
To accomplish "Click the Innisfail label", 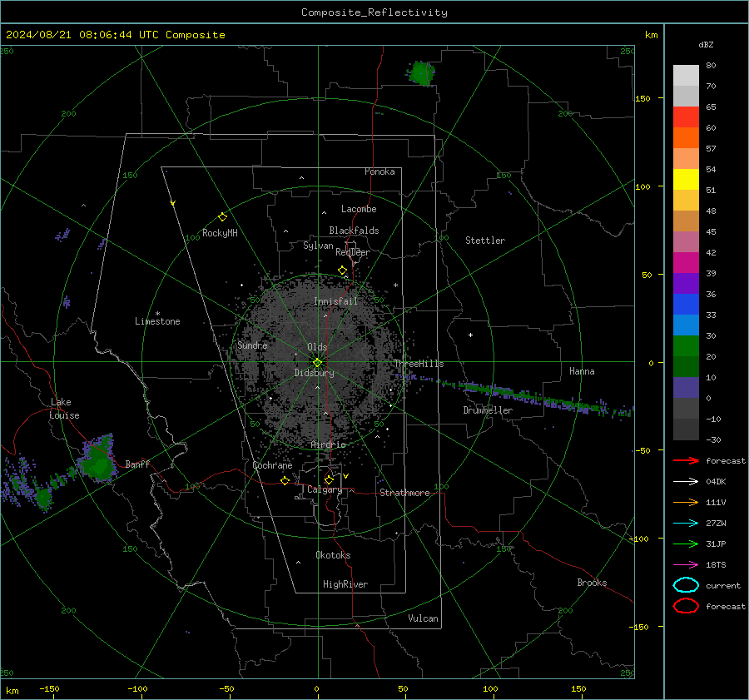I will click(335, 301).
